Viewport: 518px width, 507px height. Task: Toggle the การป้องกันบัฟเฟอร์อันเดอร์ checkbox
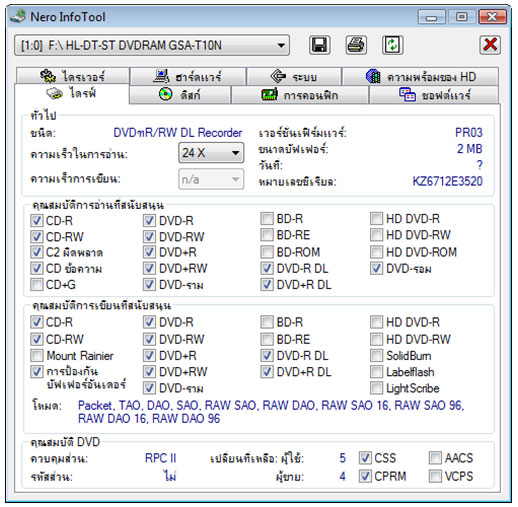coord(37,371)
